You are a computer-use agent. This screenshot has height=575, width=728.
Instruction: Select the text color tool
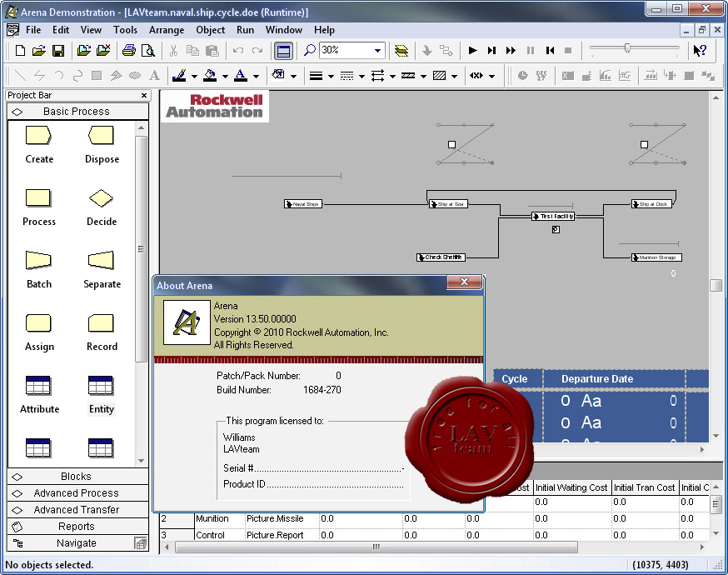tap(241, 75)
